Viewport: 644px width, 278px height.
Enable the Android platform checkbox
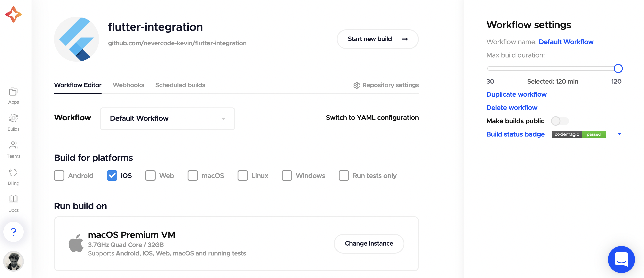(59, 176)
